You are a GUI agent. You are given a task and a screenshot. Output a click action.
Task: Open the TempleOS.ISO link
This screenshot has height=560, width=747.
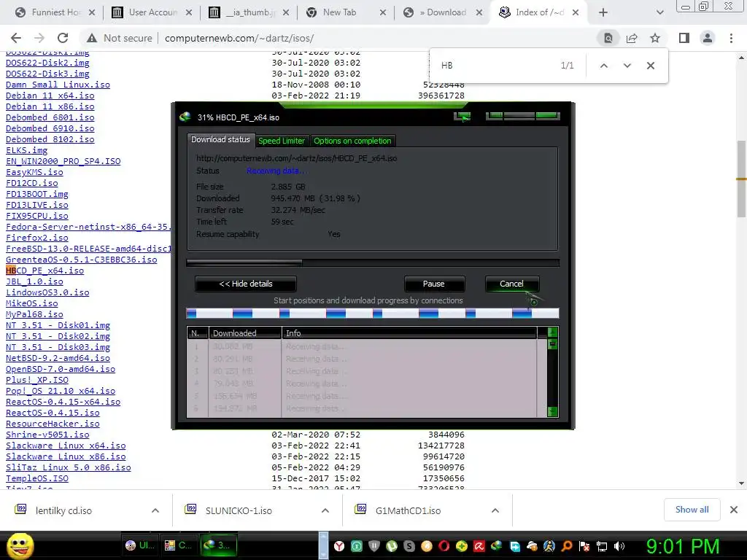tap(36, 478)
